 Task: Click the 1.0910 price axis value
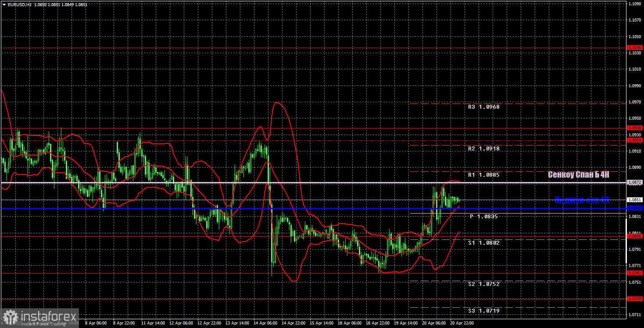click(635, 151)
